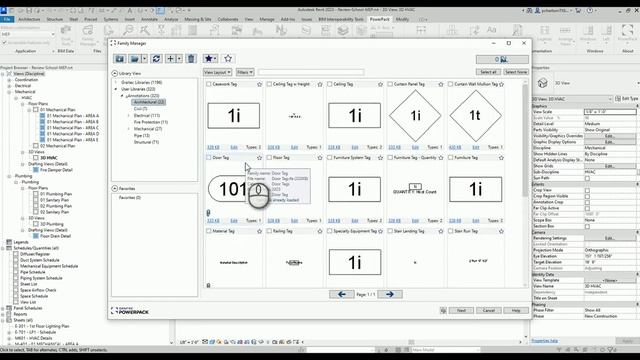Click the star on Floor Tag card

click(x=320, y=158)
